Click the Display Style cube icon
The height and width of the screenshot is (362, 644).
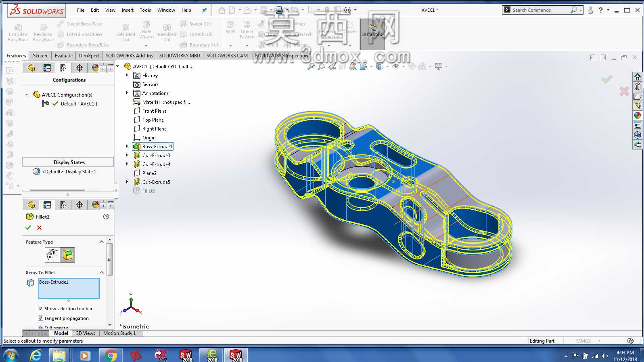[380, 66]
